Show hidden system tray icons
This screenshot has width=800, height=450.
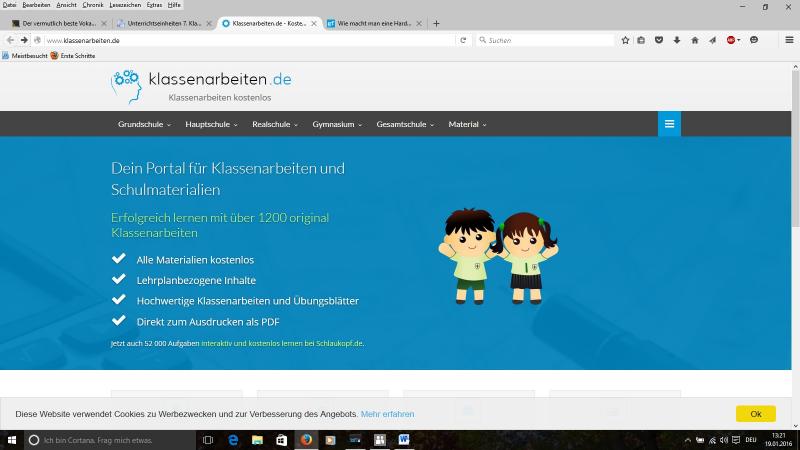[687, 440]
